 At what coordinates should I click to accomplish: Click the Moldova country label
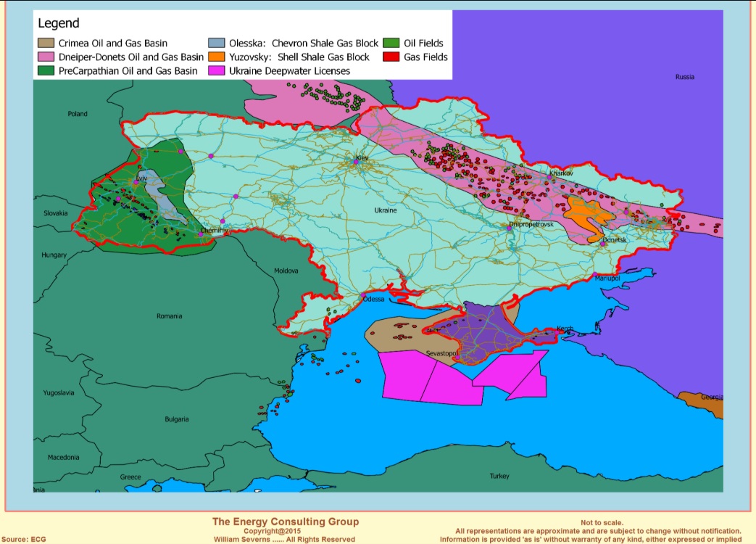(286, 271)
